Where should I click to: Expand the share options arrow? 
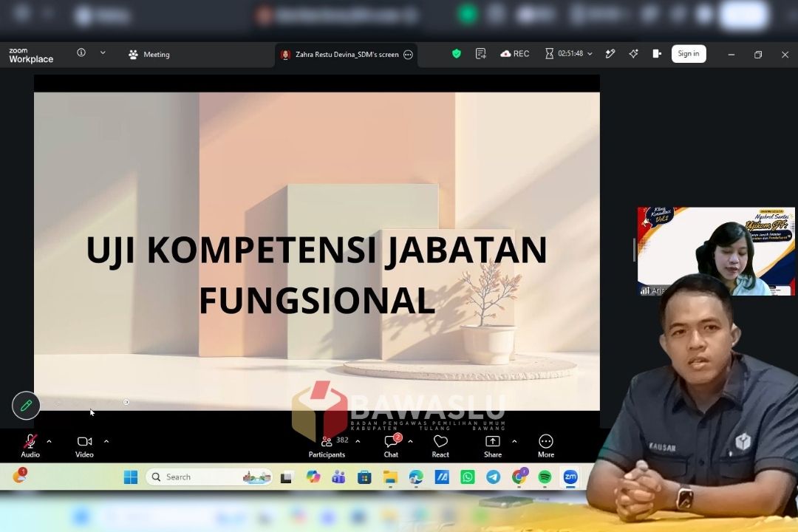pyautogui.click(x=514, y=441)
